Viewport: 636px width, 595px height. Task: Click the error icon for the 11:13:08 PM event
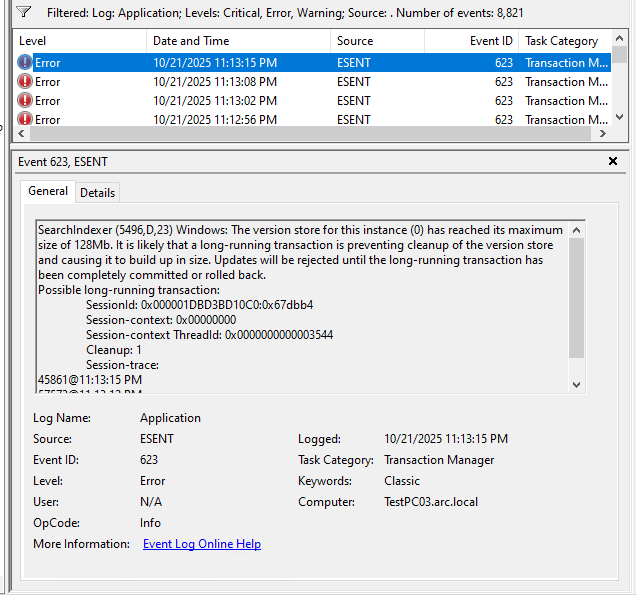[x=25, y=82]
